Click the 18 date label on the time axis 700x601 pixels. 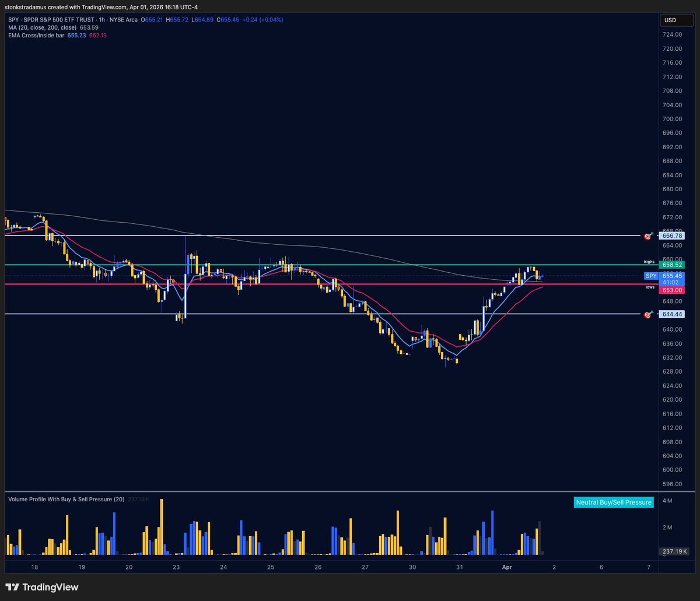[34, 567]
